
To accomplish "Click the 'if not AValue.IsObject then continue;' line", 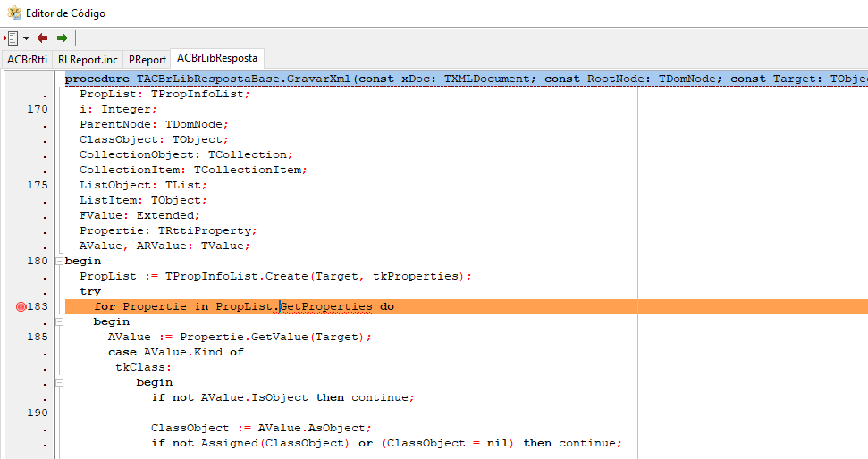I will tap(282, 397).
